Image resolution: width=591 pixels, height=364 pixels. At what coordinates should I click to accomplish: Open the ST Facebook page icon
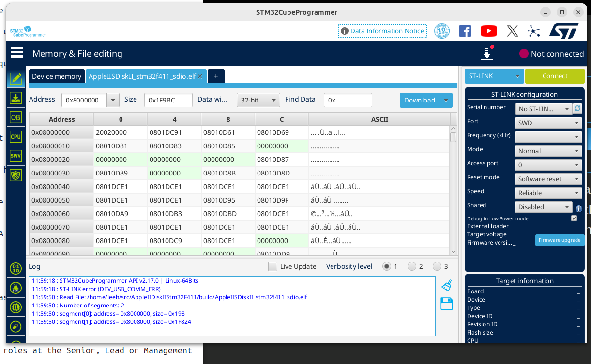465,31
